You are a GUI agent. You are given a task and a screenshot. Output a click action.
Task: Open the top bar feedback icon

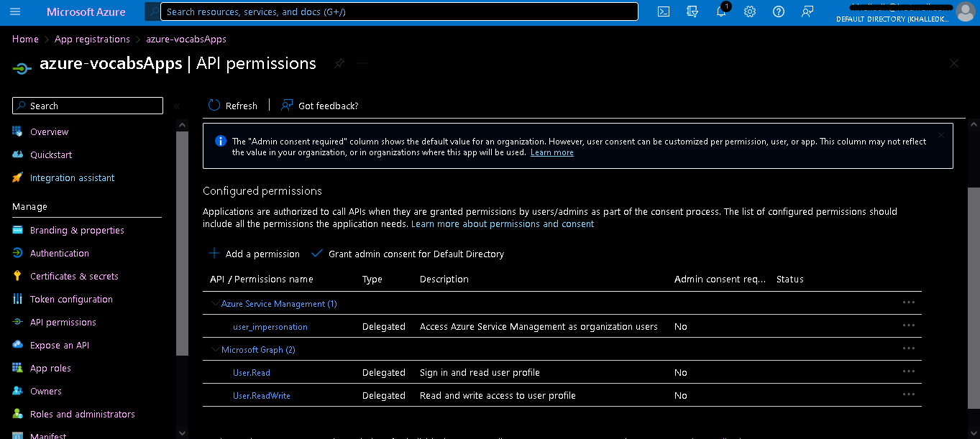point(807,11)
